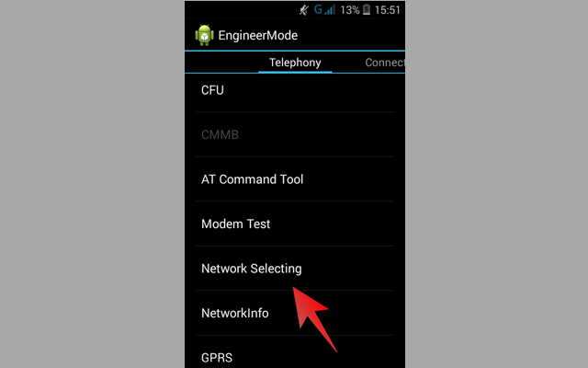Tap the EngineerMode title text
The image size is (588, 368).
click(x=258, y=35)
